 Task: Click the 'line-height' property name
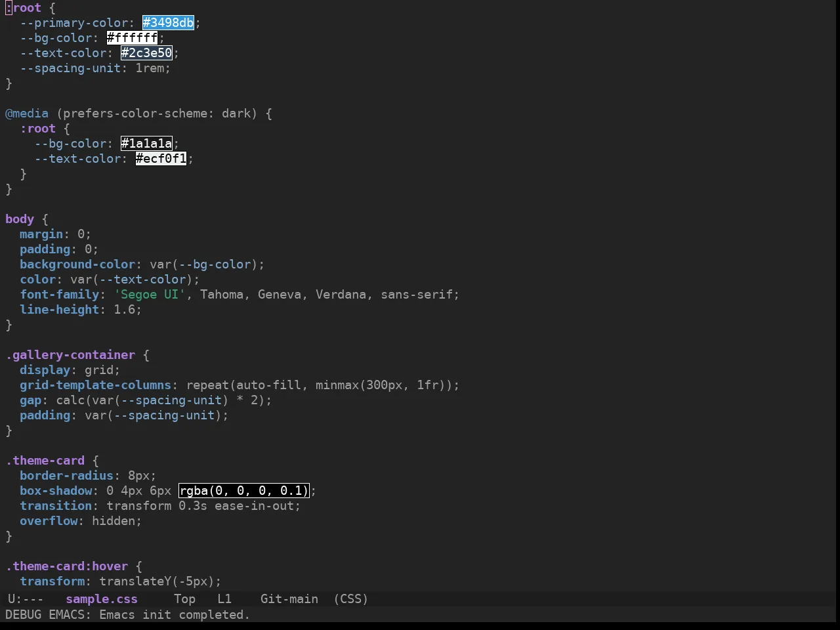pyautogui.click(x=59, y=310)
